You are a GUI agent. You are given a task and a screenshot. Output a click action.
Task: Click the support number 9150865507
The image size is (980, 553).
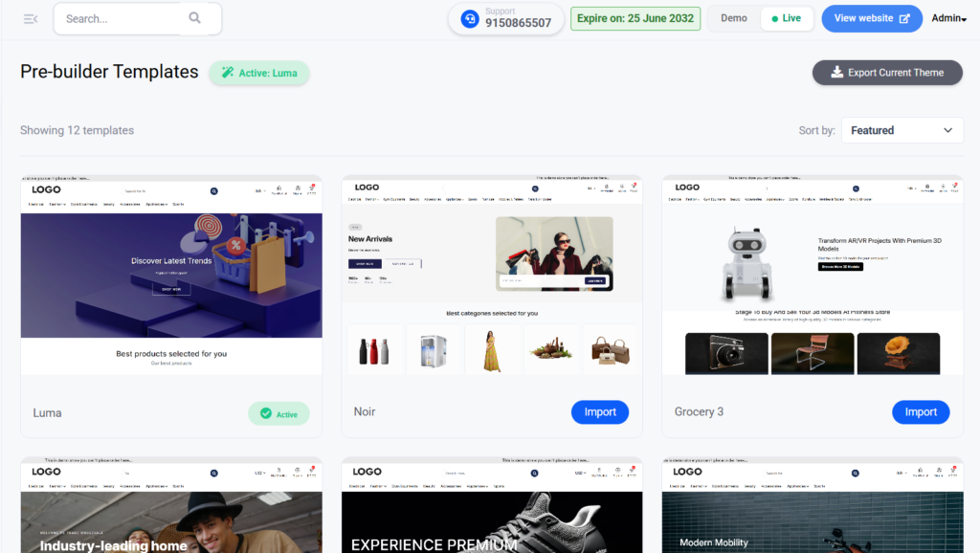[518, 23]
